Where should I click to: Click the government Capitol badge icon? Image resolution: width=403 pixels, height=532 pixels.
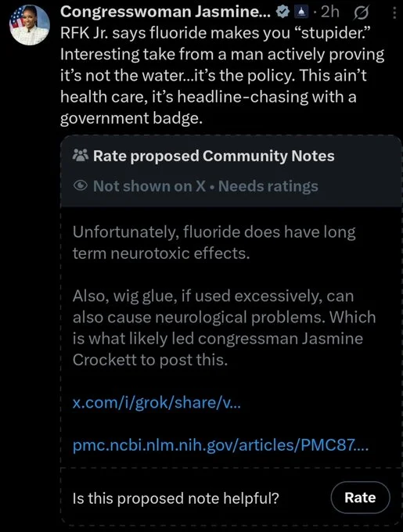[x=301, y=13]
